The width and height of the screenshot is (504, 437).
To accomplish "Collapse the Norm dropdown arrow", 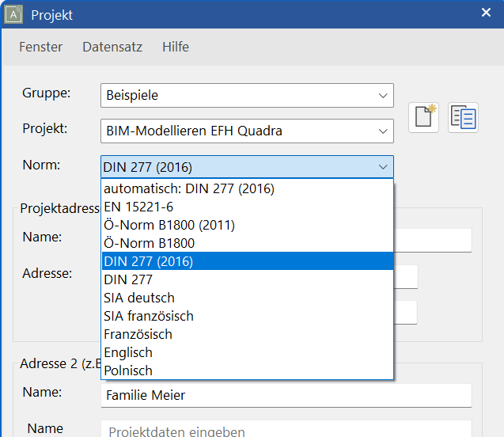I will point(383,166).
